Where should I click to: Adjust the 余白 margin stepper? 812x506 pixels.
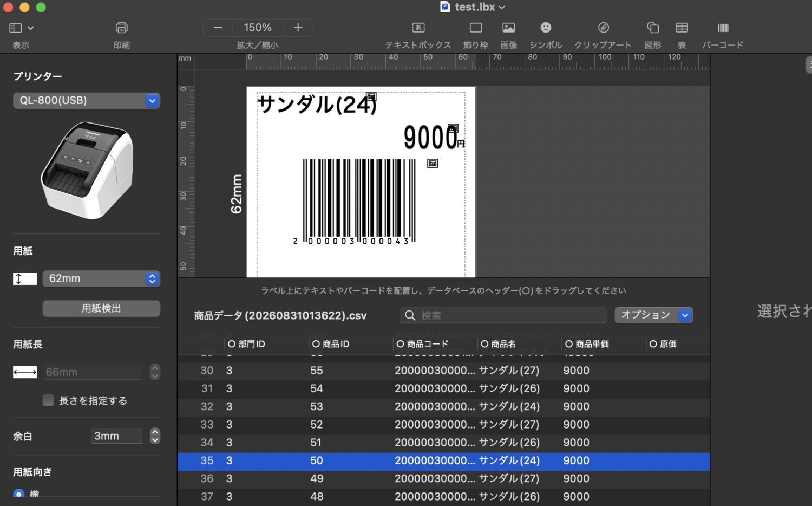155,436
